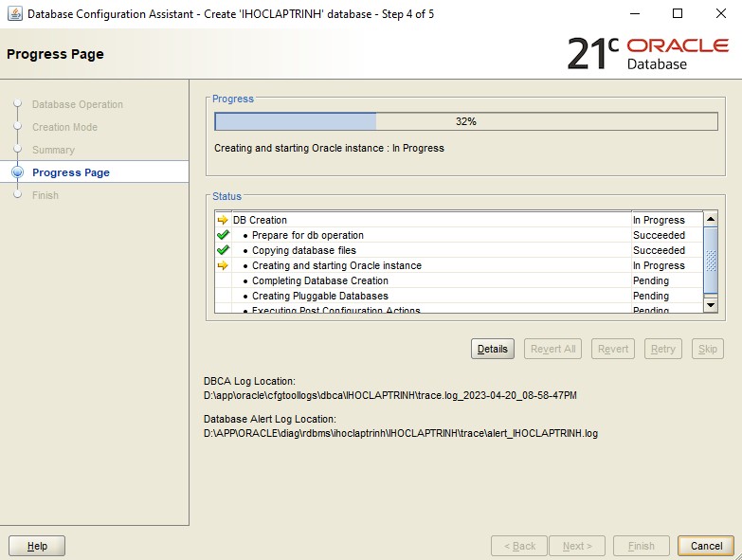Screen dimensions: 742x560
Task: Click Succeeded status of Copying database files
Action: tap(659, 250)
